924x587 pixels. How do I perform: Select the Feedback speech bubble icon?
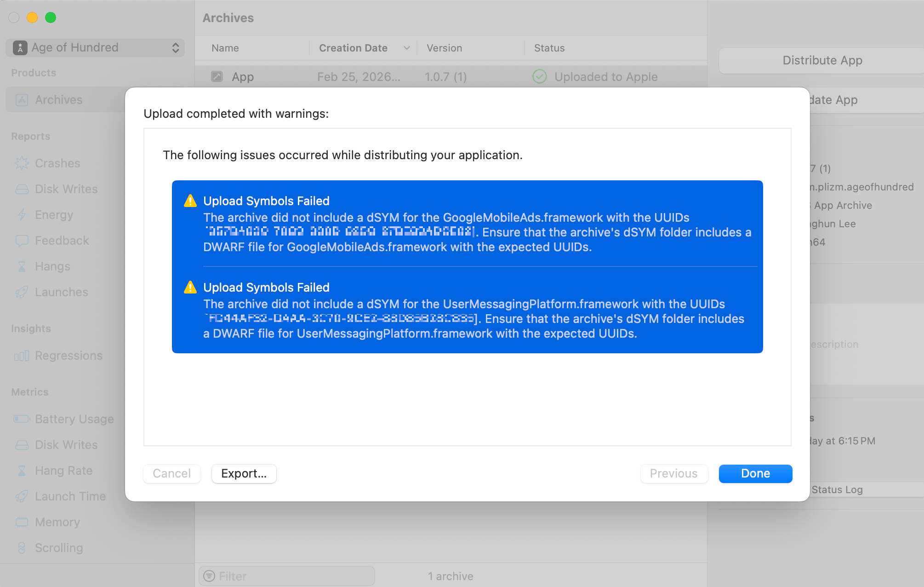[x=22, y=241]
